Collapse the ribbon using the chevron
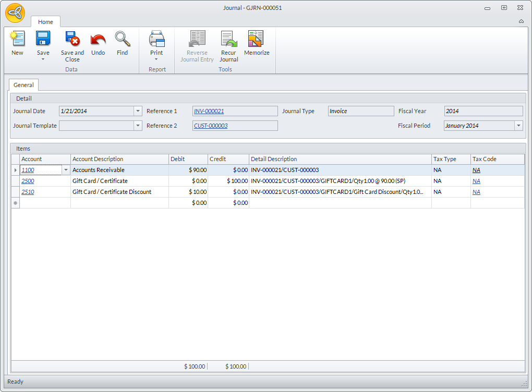This screenshot has height=392, width=532. click(x=521, y=21)
